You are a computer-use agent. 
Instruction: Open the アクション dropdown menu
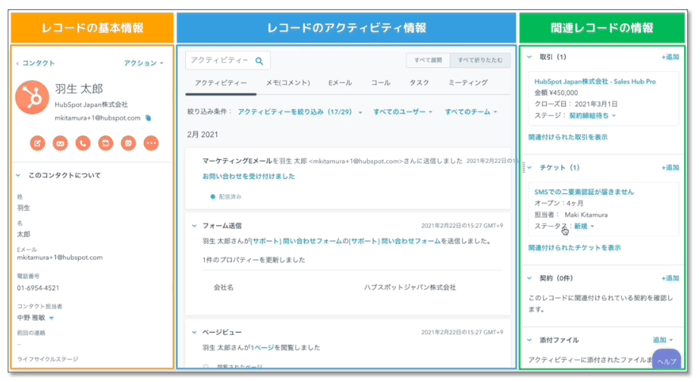click(143, 63)
